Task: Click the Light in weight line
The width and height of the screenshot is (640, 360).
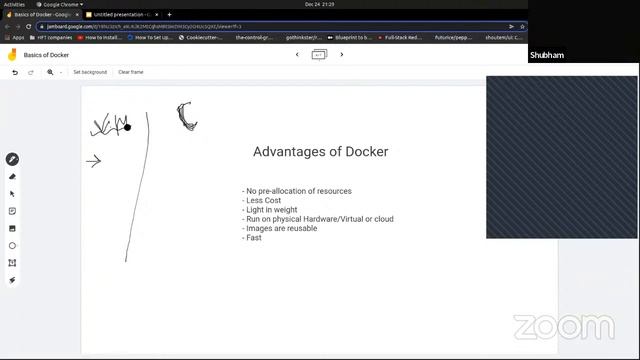Action: pos(269,210)
